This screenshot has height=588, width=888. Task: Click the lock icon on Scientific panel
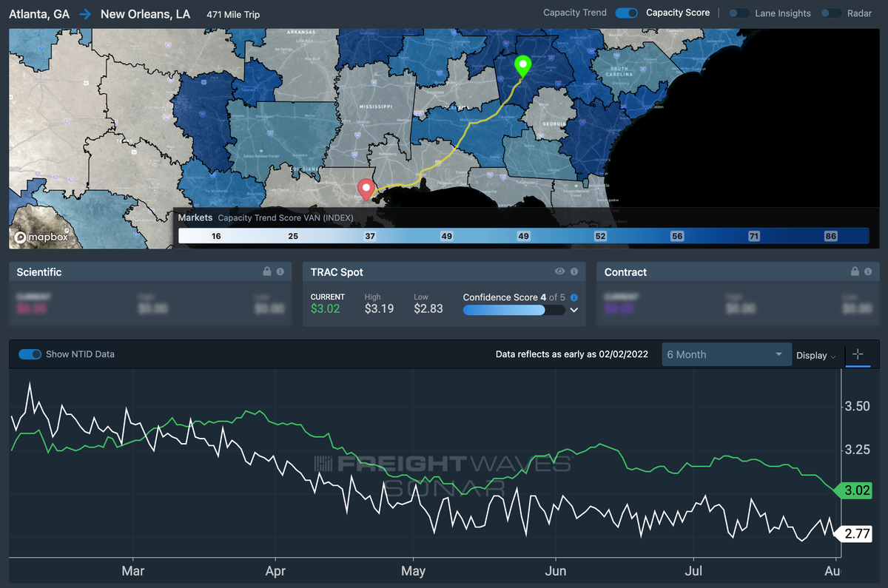pyautogui.click(x=267, y=272)
